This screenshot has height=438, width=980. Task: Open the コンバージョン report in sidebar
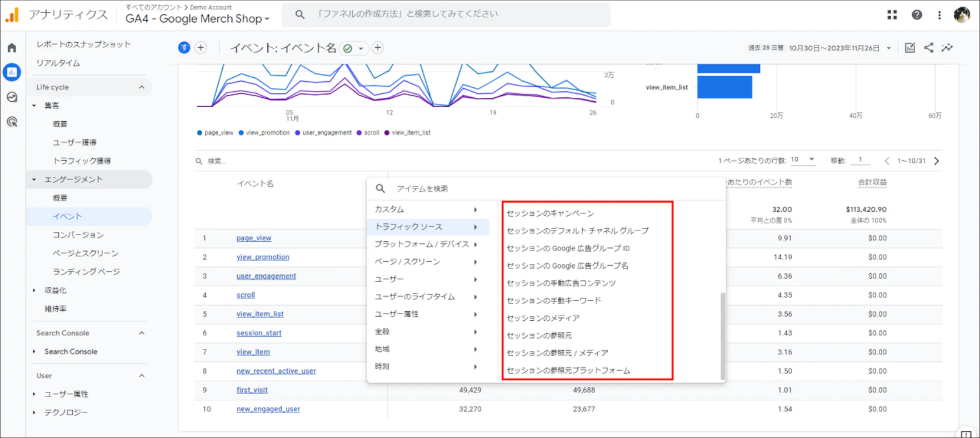point(78,235)
